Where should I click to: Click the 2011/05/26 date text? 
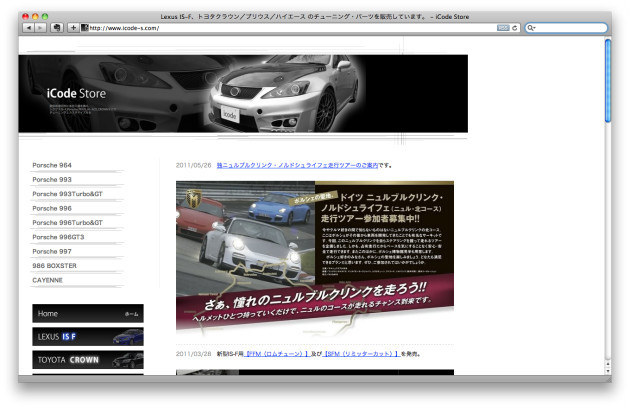point(193,165)
